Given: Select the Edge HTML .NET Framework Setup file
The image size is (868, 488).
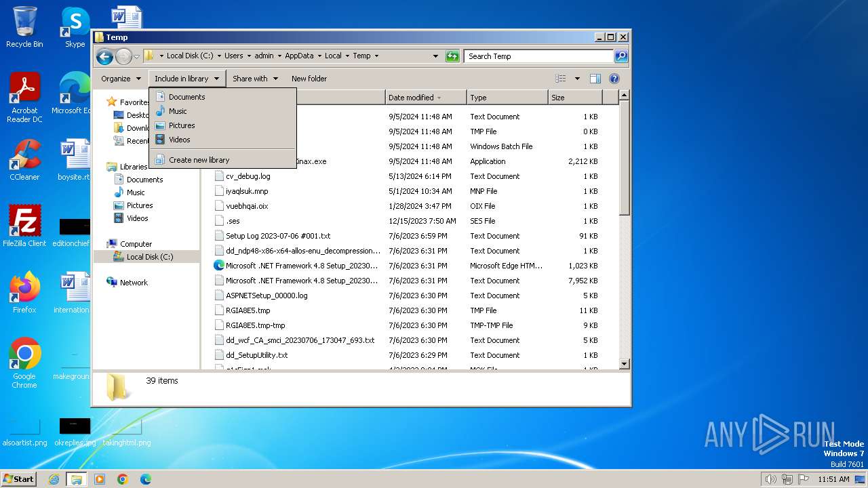Looking at the screenshot, I should pos(302,266).
